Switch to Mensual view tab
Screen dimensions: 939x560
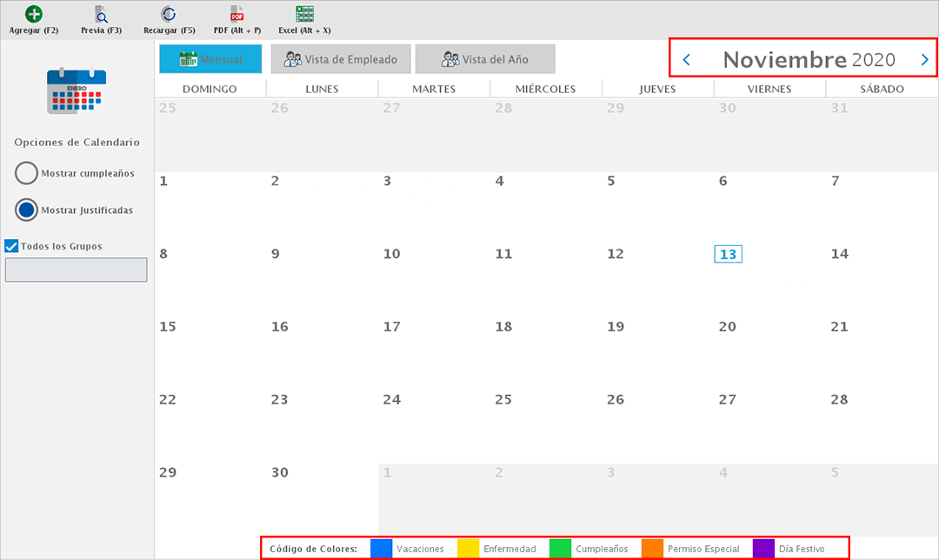pyautogui.click(x=210, y=59)
